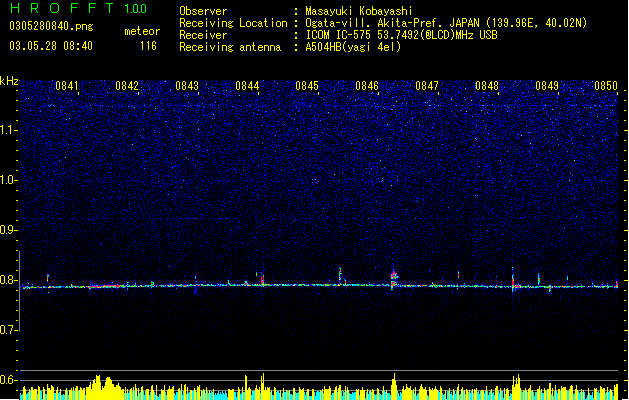Click the 0848 time marker
Image resolution: width=629 pixels, height=400 pixels.
click(x=487, y=86)
